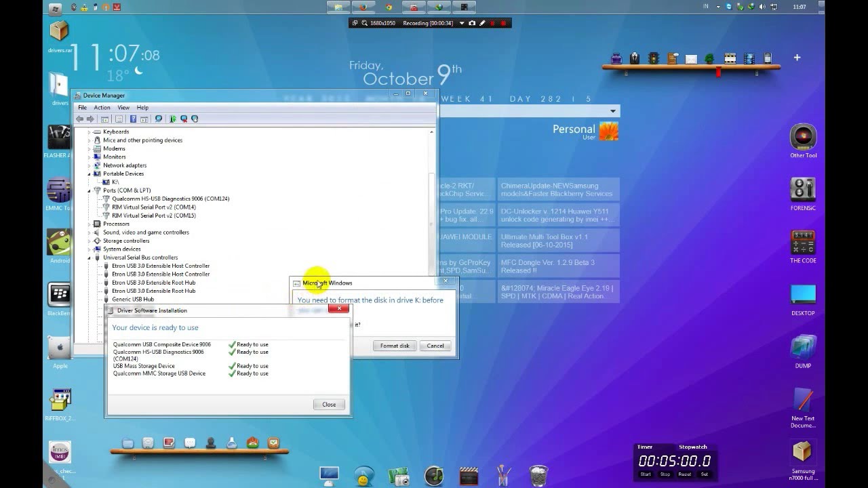Screen dimensions: 868x488
Task: Click the Back arrow in Device Manager toolbar
Action: pyautogui.click(x=80, y=119)
